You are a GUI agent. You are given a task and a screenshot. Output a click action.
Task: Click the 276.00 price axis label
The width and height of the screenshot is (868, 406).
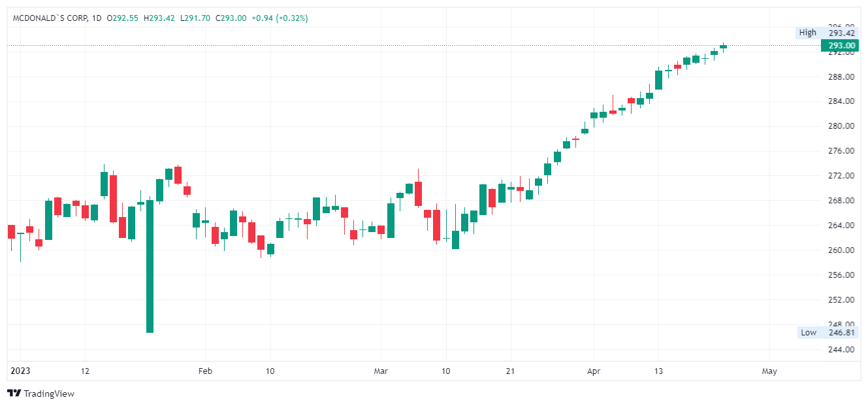click(x=841, y=151)
